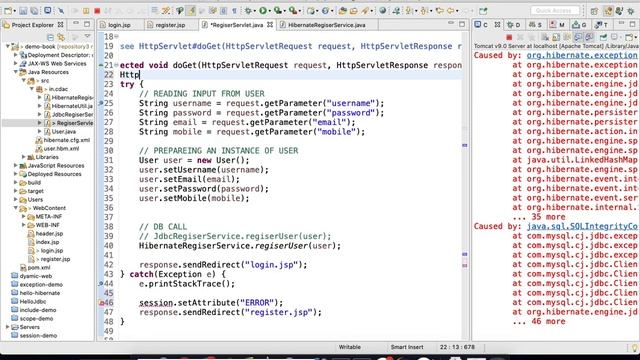
Task: Open dropdown arrow beside New wizard icon
Action: coord(15,11)
